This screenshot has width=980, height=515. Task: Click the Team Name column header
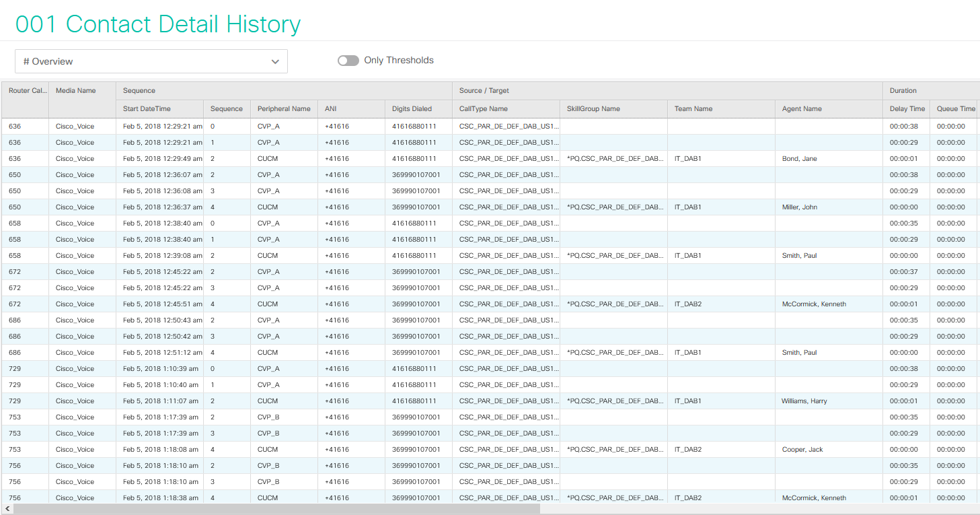[x=721, y=108]
